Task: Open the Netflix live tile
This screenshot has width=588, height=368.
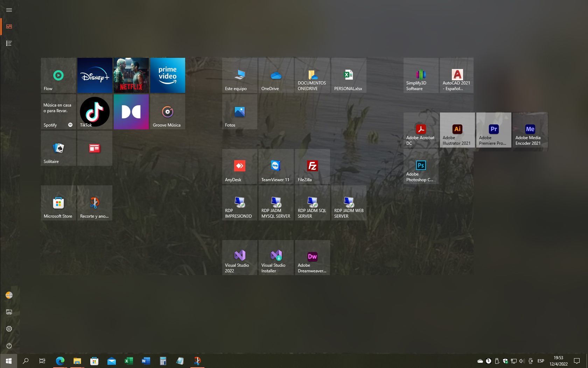Action: click(x=131, y=75)
